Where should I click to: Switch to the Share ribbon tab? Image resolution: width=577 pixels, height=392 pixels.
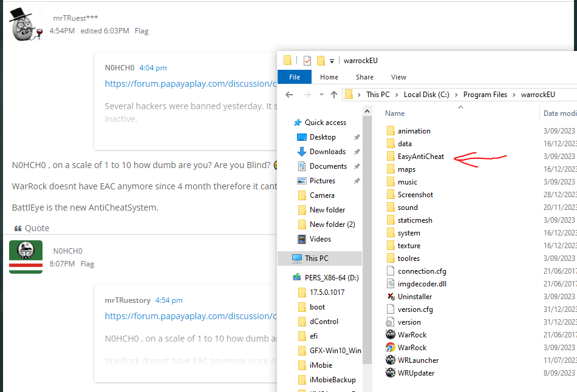[x=364, y=77]
